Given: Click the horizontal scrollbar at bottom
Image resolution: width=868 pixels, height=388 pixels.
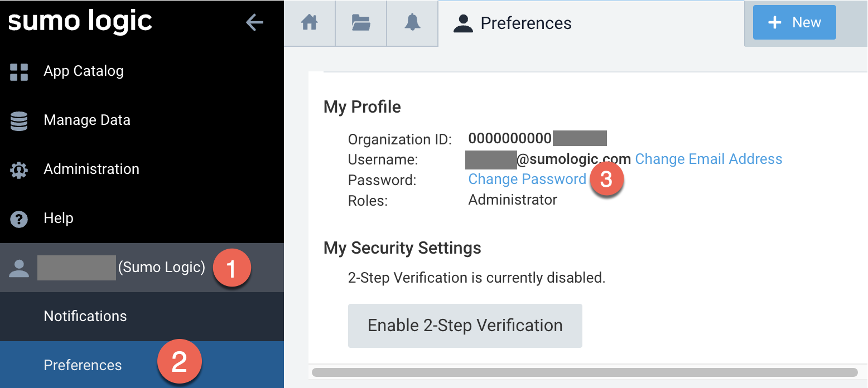Looking at the screenshot, I should point(584,372).
